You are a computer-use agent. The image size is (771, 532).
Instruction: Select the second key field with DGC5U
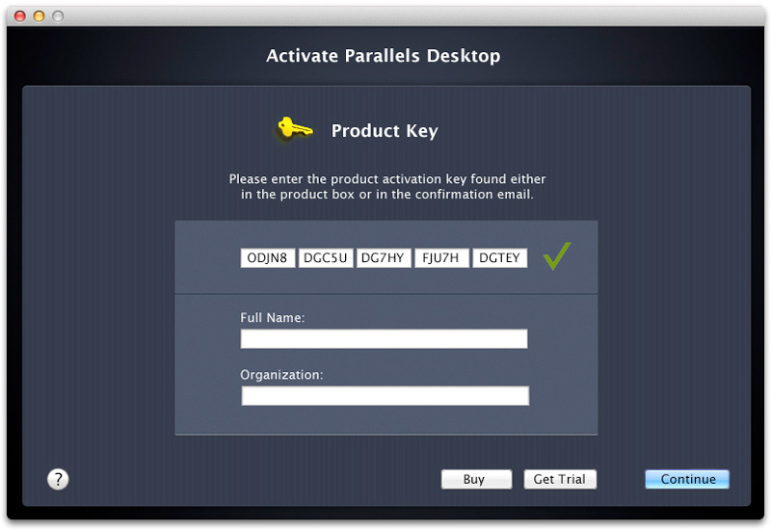326,258
